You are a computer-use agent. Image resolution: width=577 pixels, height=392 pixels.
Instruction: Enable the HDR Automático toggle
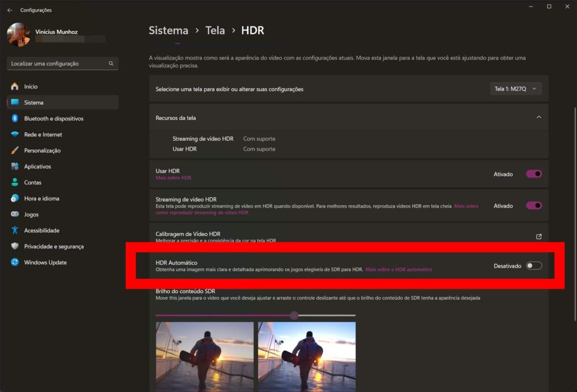click(533, 266)
